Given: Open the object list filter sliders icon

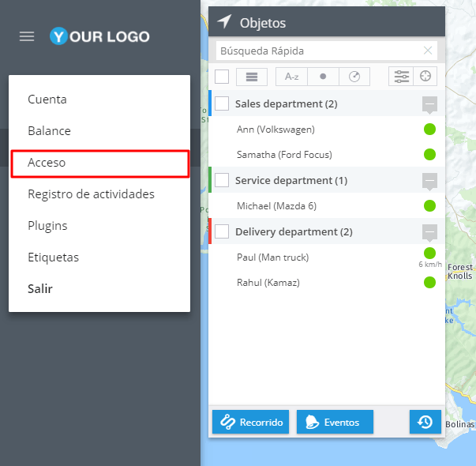Looking at the screenshot, I should tap(401, 77).
